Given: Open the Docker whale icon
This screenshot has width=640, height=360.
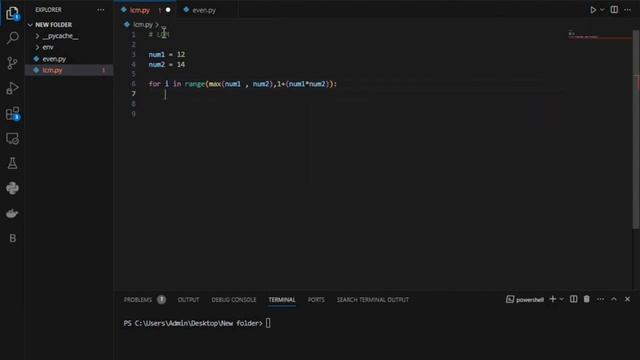Looking at the screenshot, I should point(12,213).
